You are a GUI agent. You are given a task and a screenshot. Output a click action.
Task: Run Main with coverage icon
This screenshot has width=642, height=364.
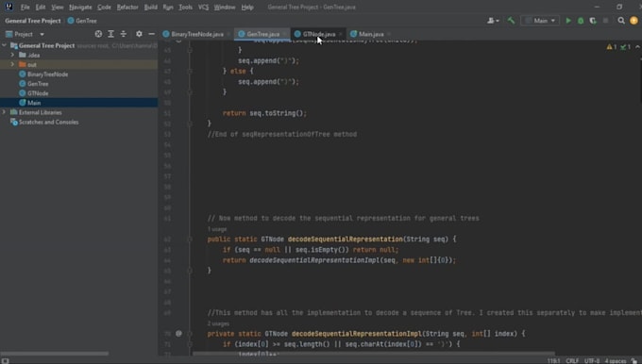click(593, 21)
